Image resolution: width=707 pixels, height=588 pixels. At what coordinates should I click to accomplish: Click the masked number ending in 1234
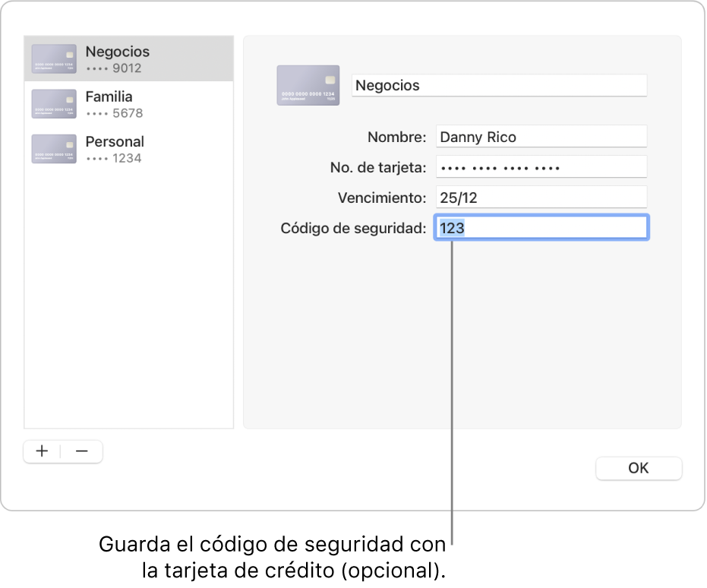click(x=114, y=158)
